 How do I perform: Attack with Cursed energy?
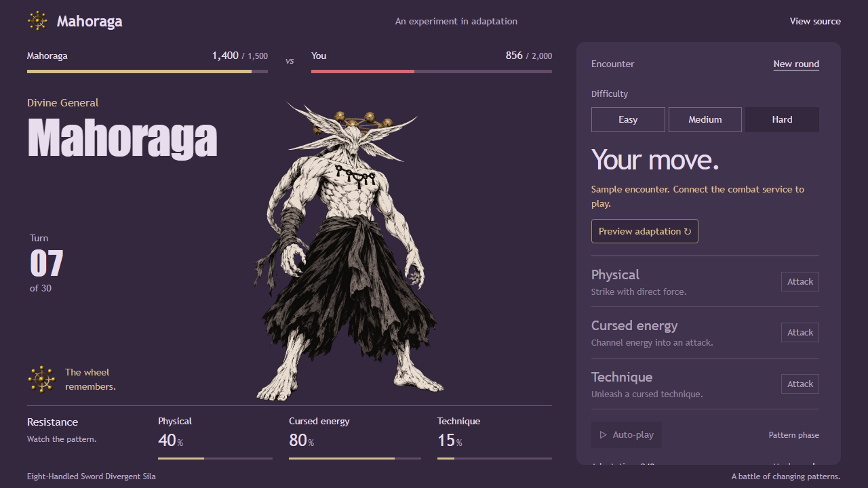pyautogui.click(x=800, y=332)
